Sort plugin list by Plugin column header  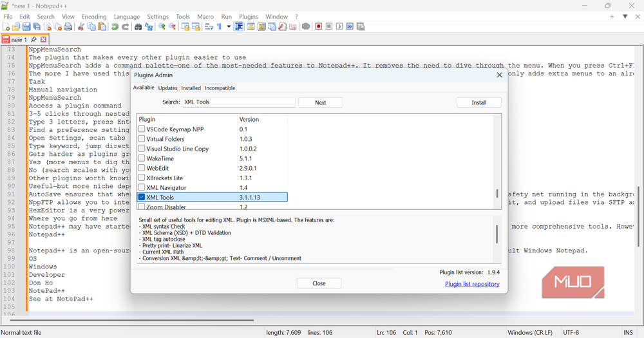pyautogui.click(x=187, y=119)
